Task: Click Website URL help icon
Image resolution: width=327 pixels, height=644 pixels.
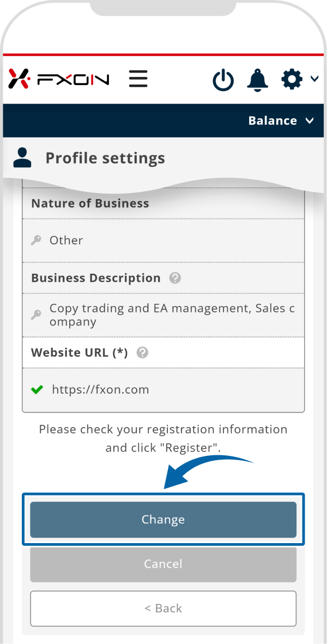Action: pyautogui.click(x=142, y=352)
